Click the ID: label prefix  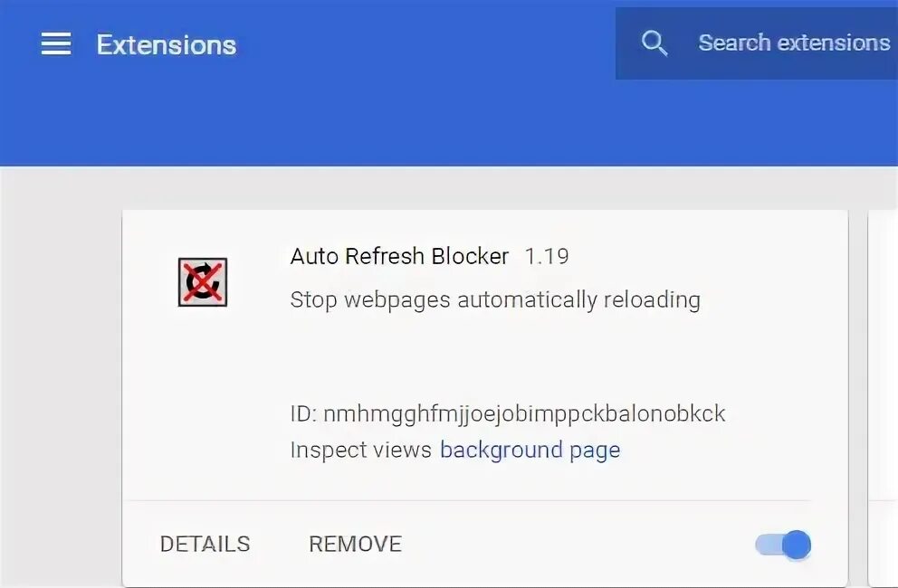(303, 414)
